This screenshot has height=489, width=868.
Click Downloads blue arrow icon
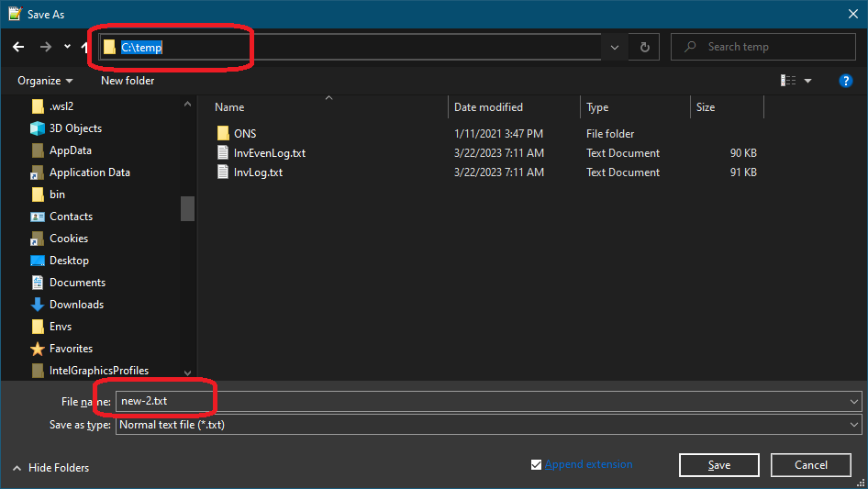[38, 305]
